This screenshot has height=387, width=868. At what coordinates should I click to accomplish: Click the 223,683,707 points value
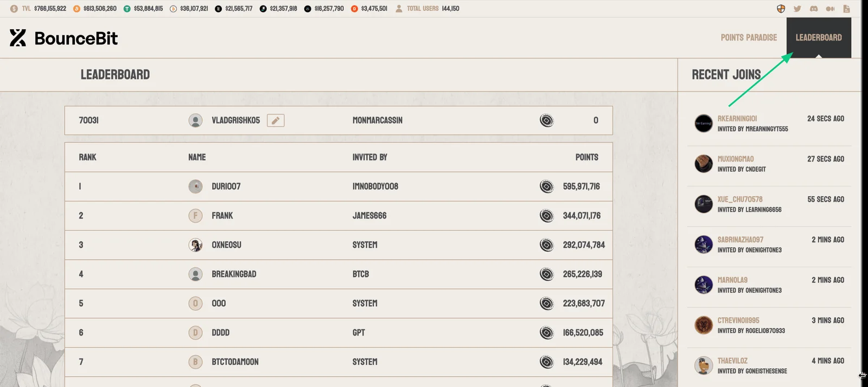tap(584, 304)
